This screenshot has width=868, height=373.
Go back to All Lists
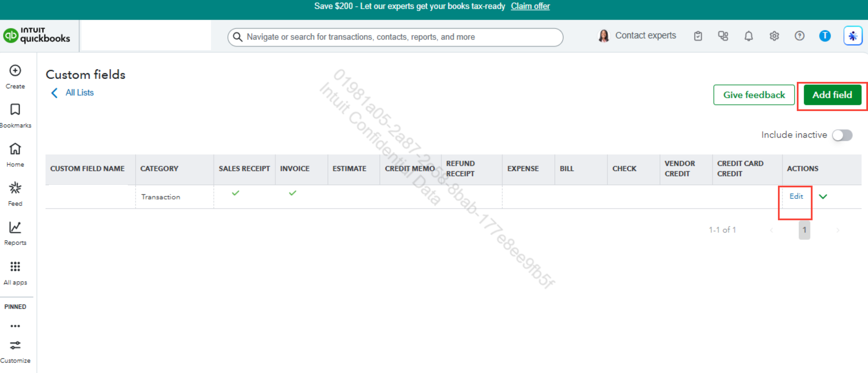pos(79,93)
